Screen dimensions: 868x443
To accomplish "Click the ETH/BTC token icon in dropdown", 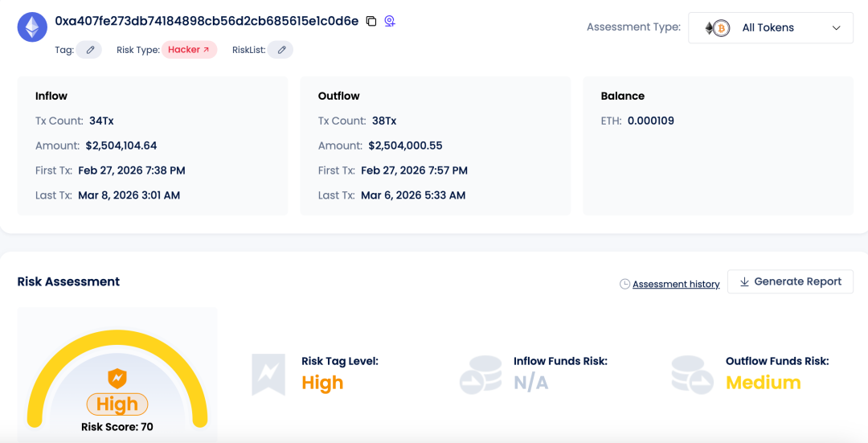I will (717, 28).
